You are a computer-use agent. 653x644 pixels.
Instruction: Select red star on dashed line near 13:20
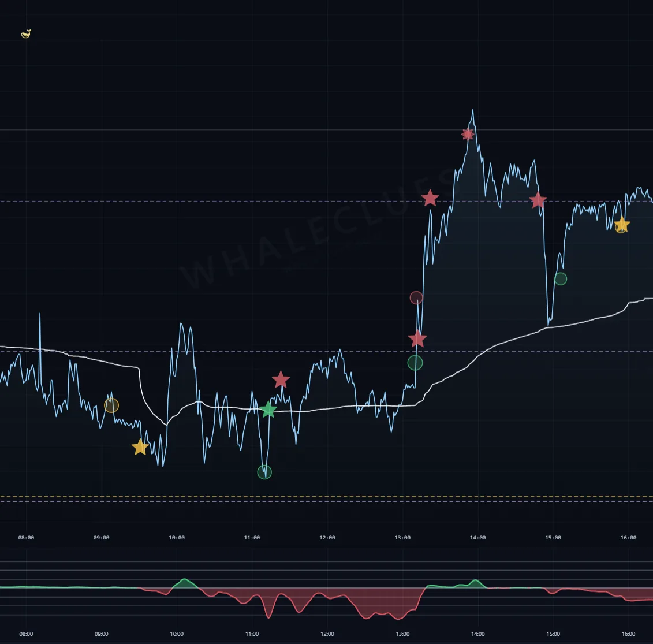[430, 198]
